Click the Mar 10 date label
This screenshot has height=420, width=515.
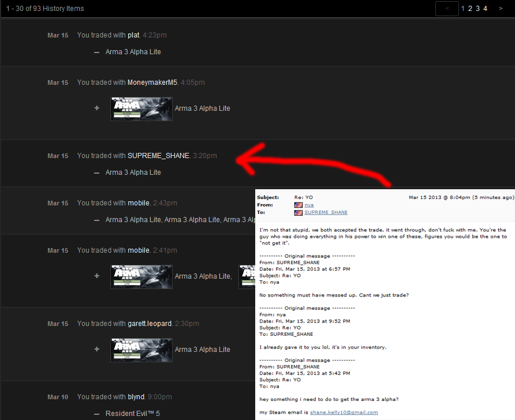pos(58,397)
